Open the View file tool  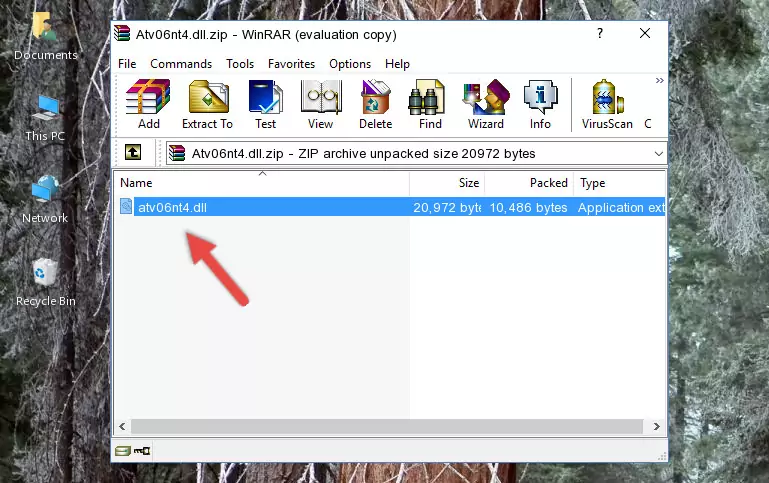click(321, 104)
